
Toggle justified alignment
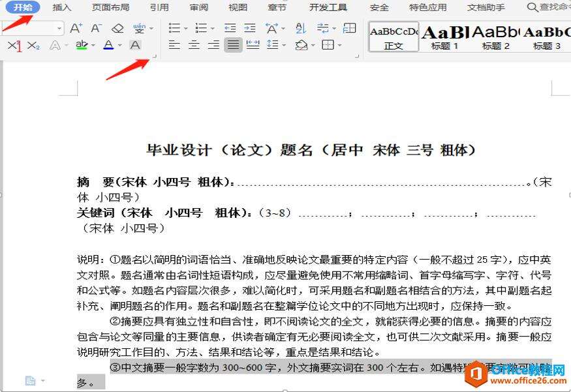[x=233, y=45]
